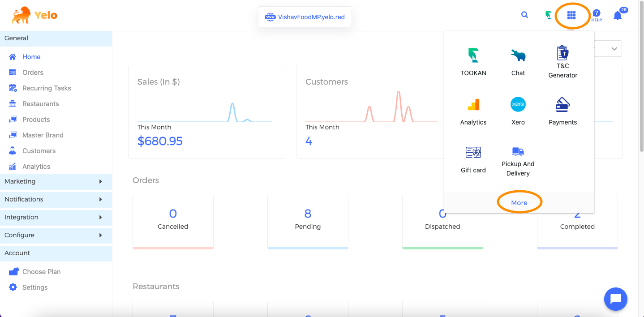Open the Help question mark icon

click(596, 15)
